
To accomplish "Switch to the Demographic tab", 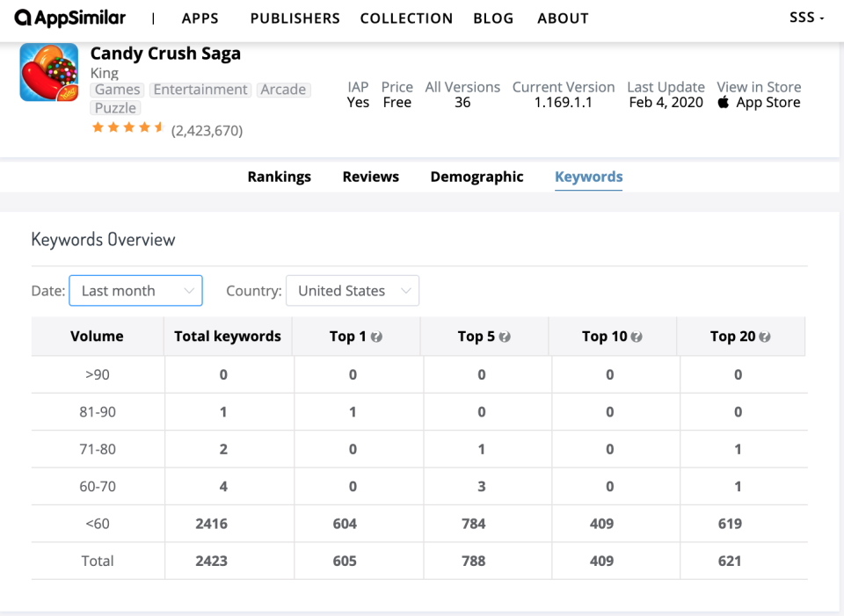I will click(x=477, y=177).
